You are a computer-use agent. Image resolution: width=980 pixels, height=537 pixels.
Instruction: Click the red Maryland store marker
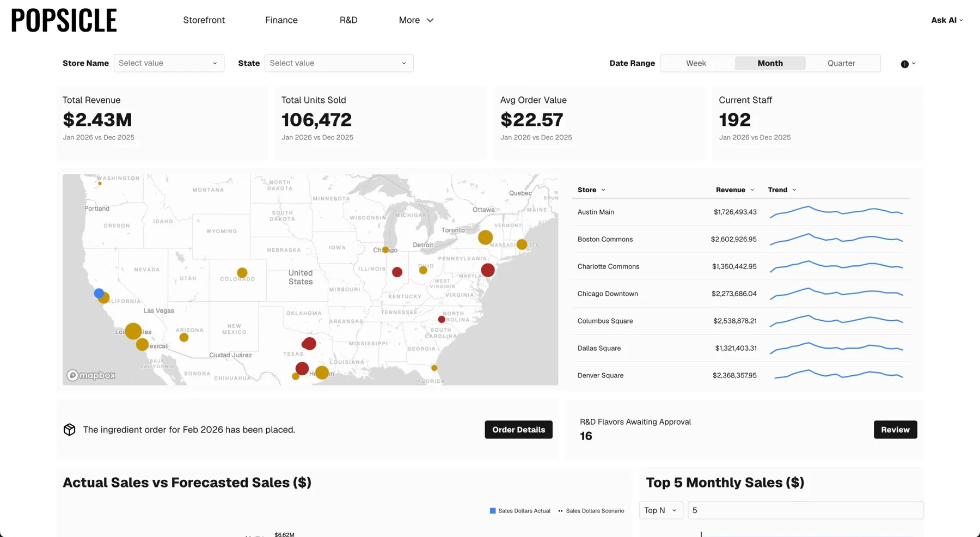[488, 270]
